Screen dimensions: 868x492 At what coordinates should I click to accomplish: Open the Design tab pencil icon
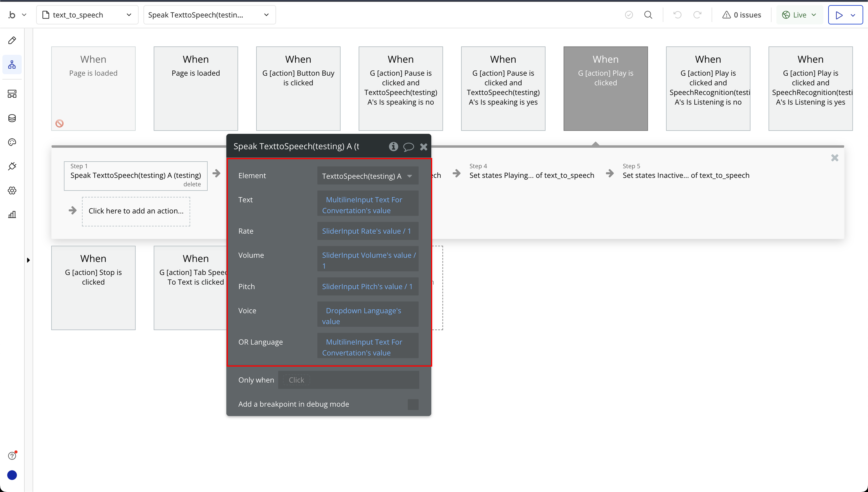point(12,41)
